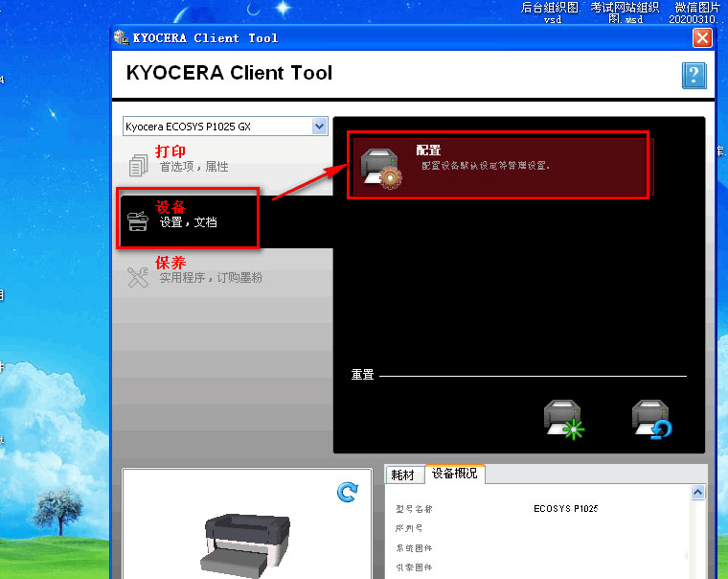Open desktop file 微信图片 20200310

tap(696, 12)
